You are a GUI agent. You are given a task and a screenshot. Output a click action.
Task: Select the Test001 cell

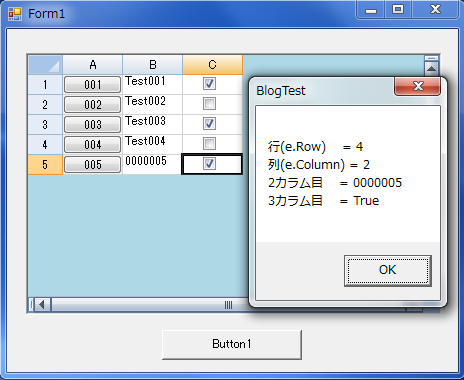(153, 85)
